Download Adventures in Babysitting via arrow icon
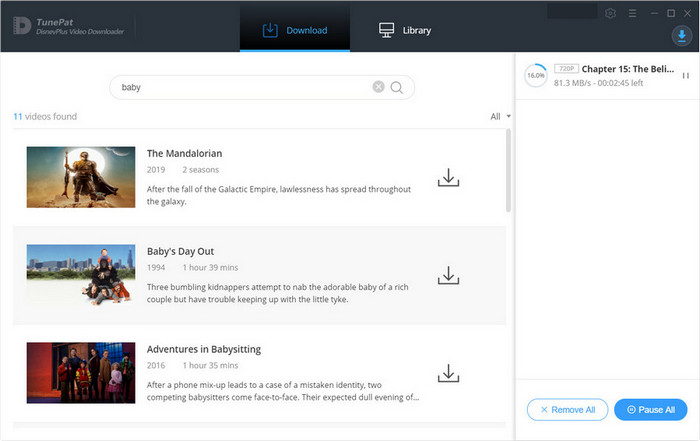Image resolution: width=700 pixels, height=441 pixels. pyautogui.click(x=448, y=373)
